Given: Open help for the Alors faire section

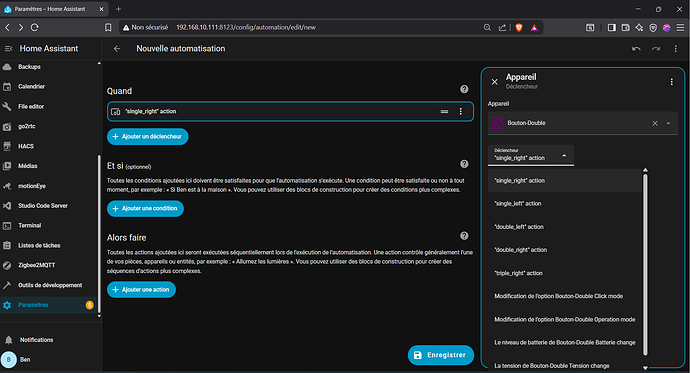Looking at the screenshot, I should click(x=464, y=236).
